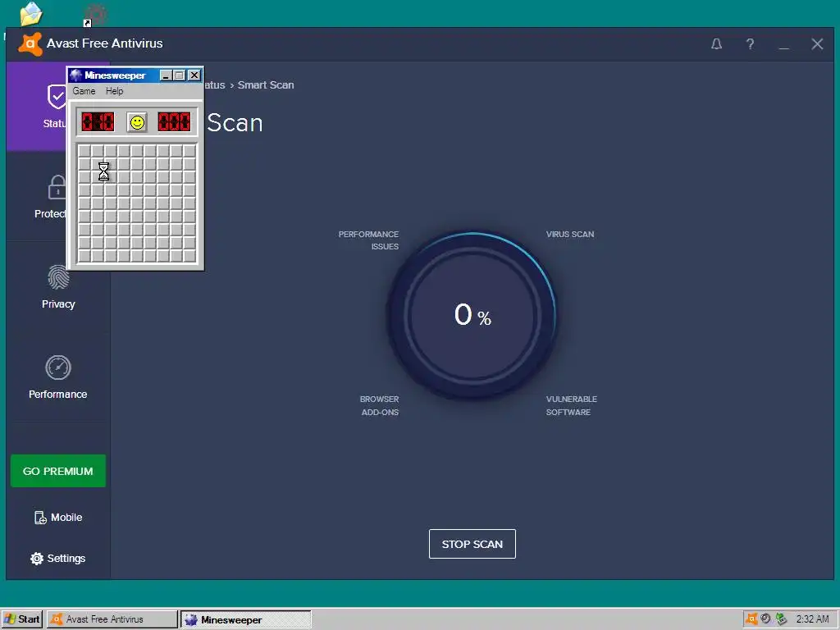
Task: Click the top-left Minesweeper grid cell
Action: pos(84,151)
